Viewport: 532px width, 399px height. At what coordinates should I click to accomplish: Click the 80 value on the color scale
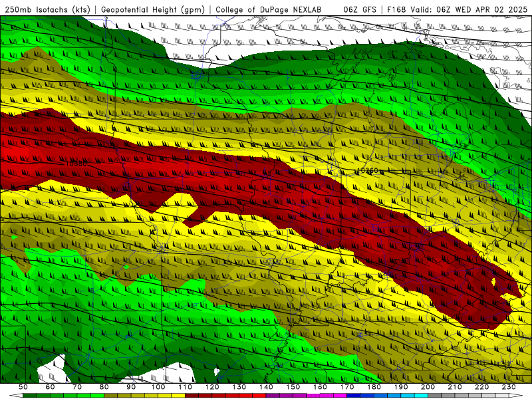click(x=104, y=387)
